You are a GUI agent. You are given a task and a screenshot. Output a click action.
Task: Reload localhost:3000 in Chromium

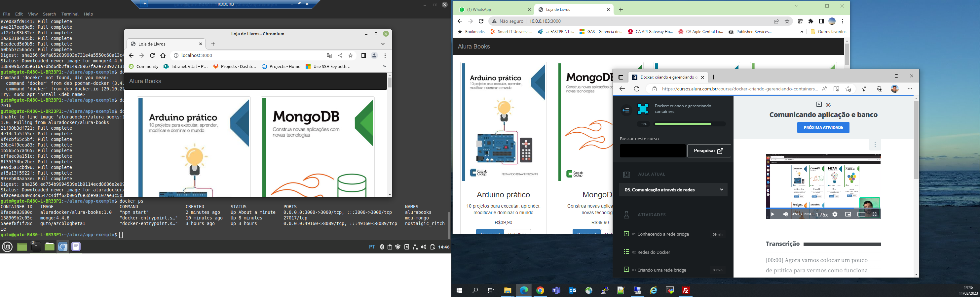[x=152, y=55]
